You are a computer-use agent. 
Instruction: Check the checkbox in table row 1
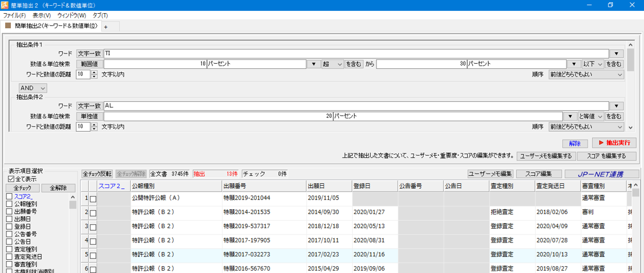click(93, 199)
